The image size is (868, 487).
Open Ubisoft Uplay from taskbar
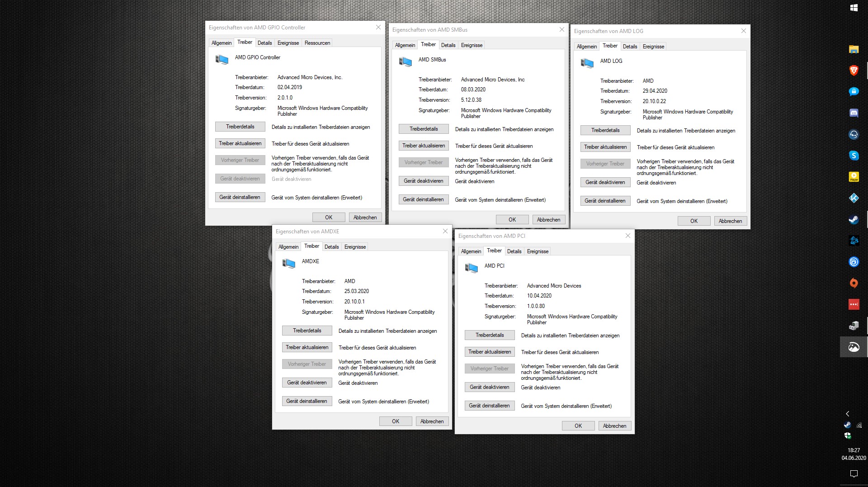pos(854,262)
